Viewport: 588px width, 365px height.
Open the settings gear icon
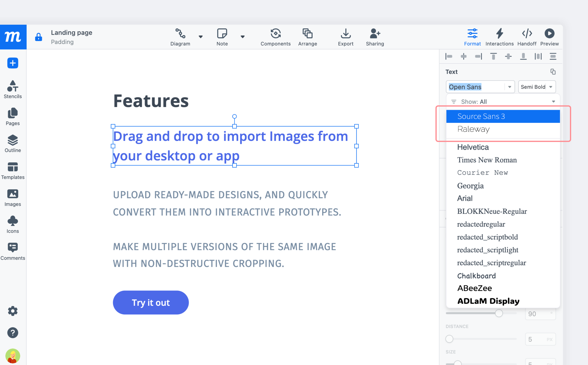pos(13,311)
